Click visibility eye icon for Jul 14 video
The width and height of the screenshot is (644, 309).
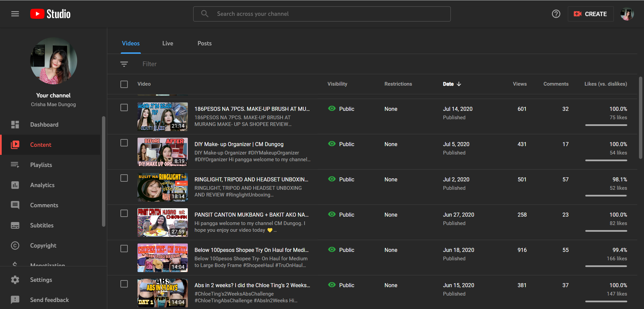(332, 108)
